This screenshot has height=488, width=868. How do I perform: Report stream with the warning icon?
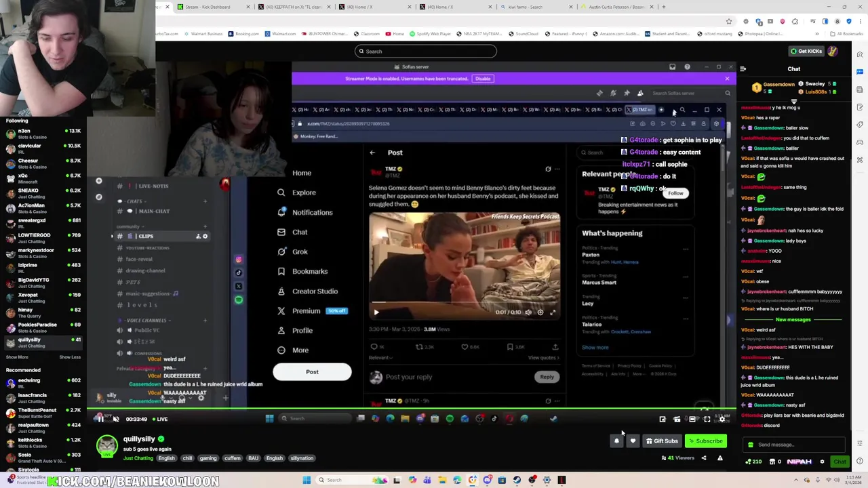click(x=719, y=458)
